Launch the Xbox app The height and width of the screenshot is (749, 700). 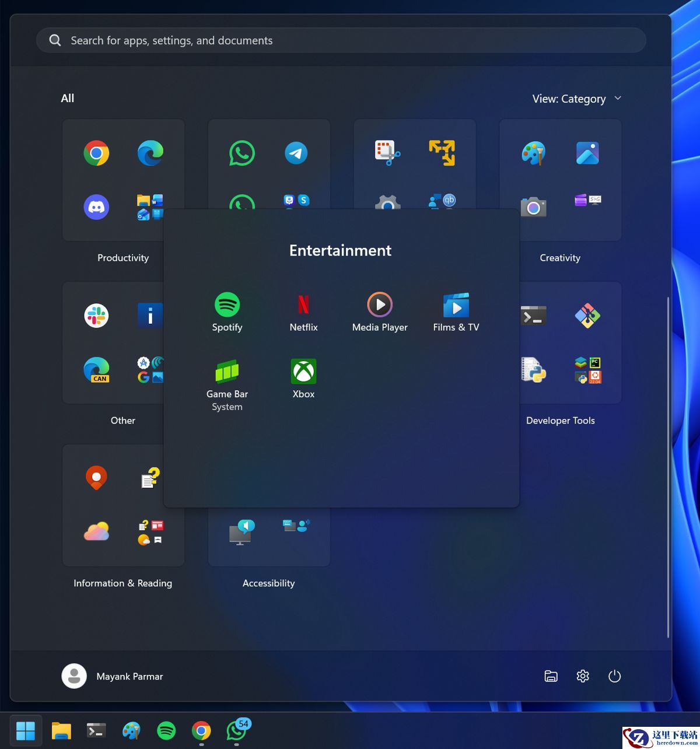point(303,372)
